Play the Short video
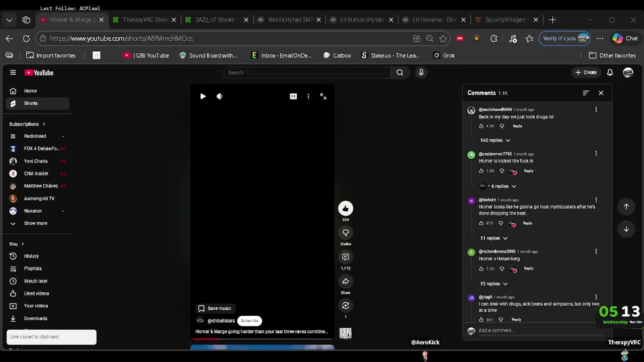 tap(203, 96)
